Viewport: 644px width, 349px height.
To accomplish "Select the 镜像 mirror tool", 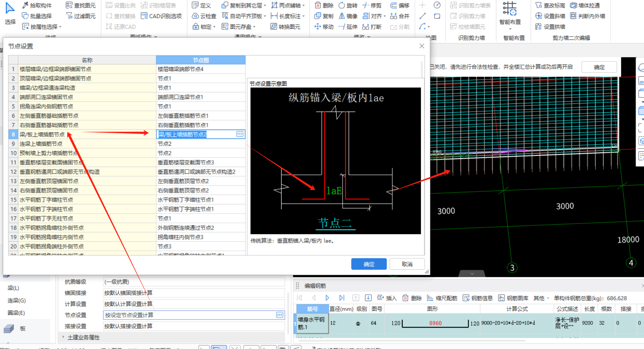I will pyautogui.click(x=348, y=16).
